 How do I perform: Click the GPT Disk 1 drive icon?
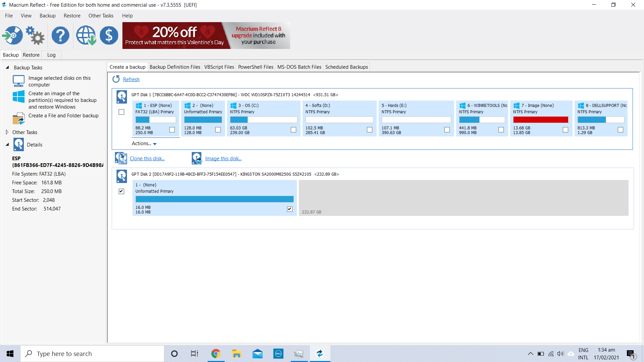tap(121, 97)
